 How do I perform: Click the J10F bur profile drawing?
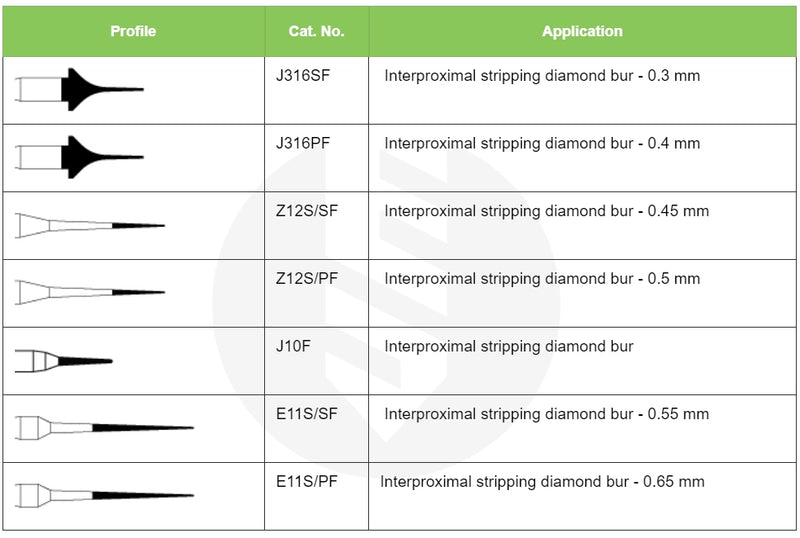click(64, 360)
